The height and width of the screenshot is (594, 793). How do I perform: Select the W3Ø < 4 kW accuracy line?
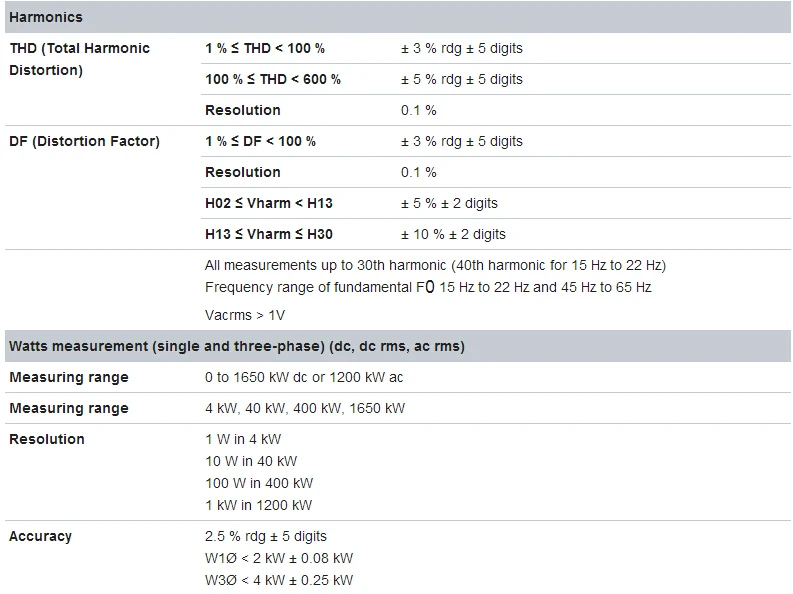(279, 580)
